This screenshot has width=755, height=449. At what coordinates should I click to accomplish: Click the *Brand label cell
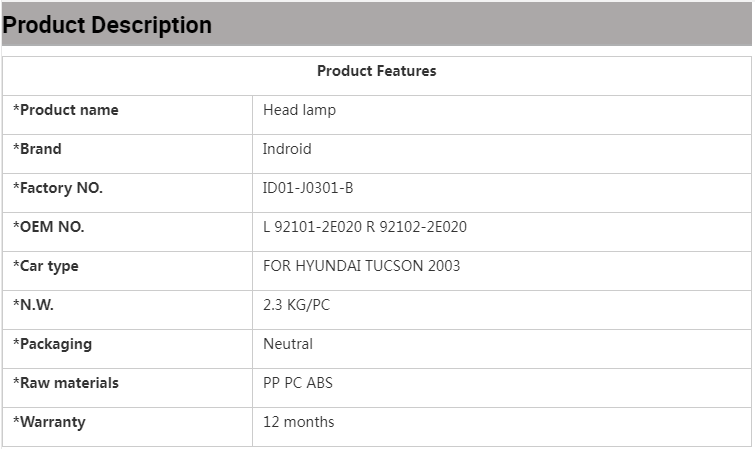pos(37,149)
